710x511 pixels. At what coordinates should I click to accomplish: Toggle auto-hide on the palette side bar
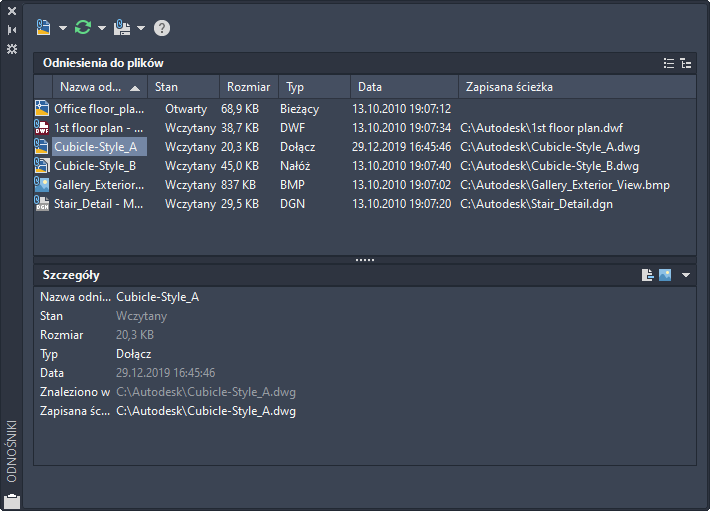coord(12,30)
